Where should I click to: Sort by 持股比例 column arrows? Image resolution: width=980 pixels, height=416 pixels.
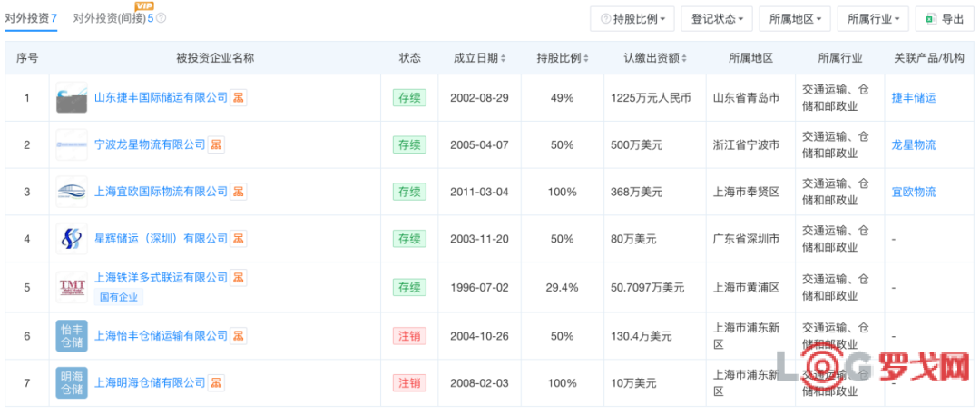[585, 58]
